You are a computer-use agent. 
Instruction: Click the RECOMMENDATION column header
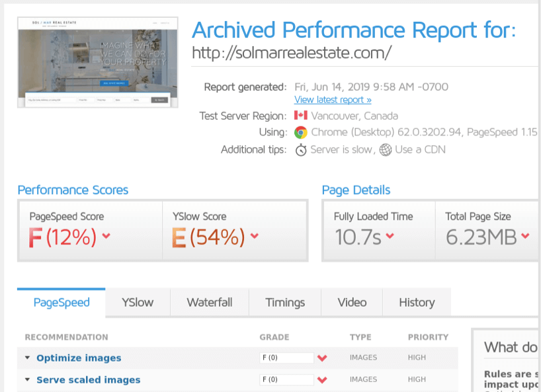coord(66,337)
